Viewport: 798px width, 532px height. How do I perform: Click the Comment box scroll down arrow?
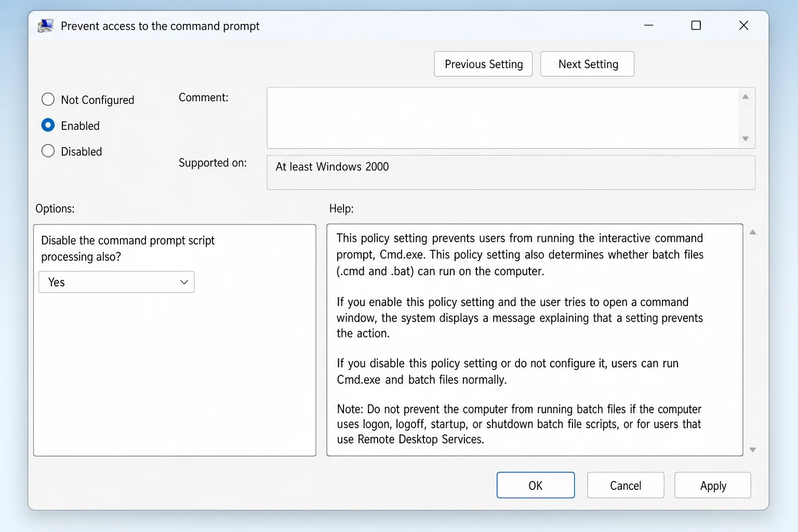(746, 139)
